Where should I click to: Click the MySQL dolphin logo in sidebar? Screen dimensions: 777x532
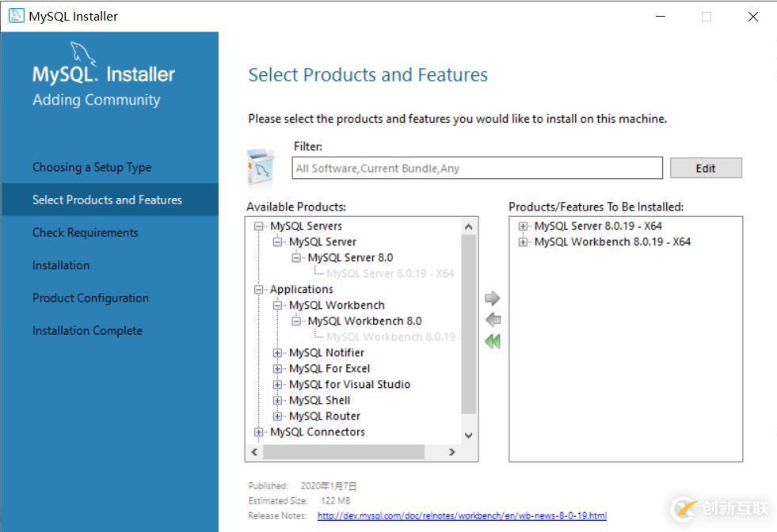(82, 52)
